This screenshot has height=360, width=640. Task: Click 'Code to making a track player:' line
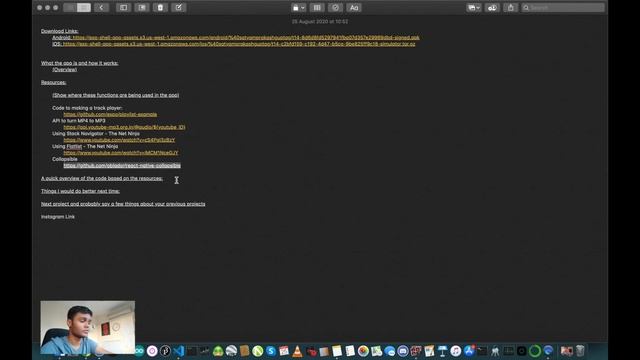[87, 108]
